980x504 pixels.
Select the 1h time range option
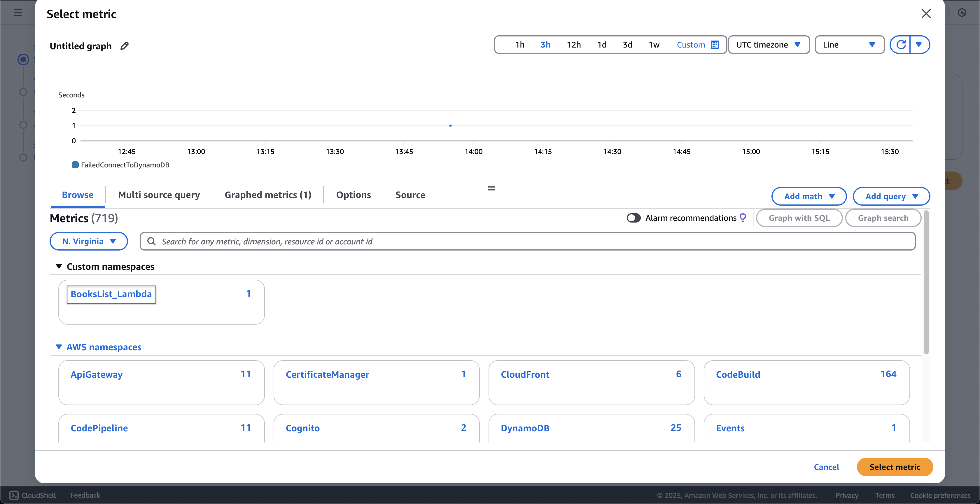click(519, 44)
